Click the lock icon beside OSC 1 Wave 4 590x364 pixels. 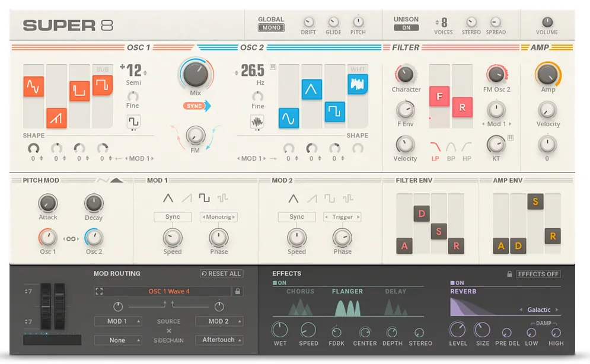pos(238,291)
